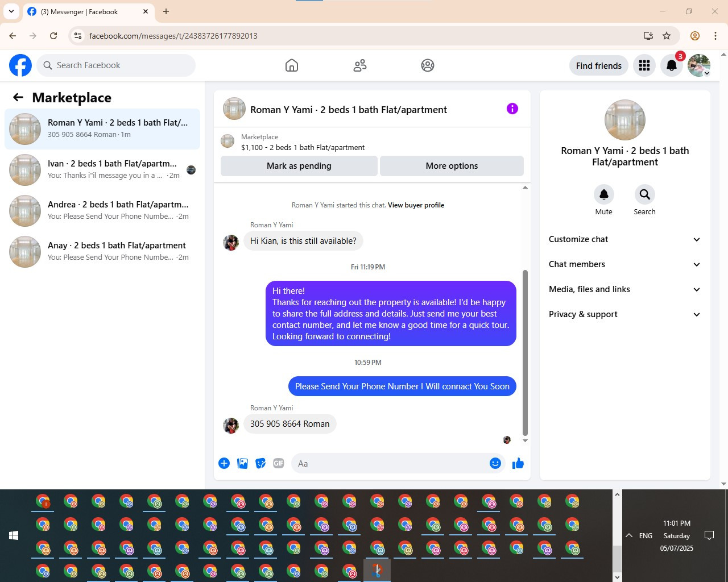Click chat scrollbar down arrow
728x582 pixels.
pyautogui.click(x=525, y=440)
